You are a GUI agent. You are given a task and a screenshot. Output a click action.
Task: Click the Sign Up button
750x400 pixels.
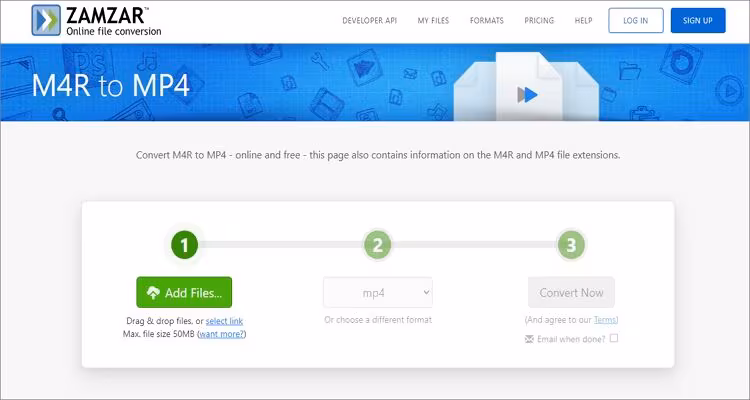(698, 21)
